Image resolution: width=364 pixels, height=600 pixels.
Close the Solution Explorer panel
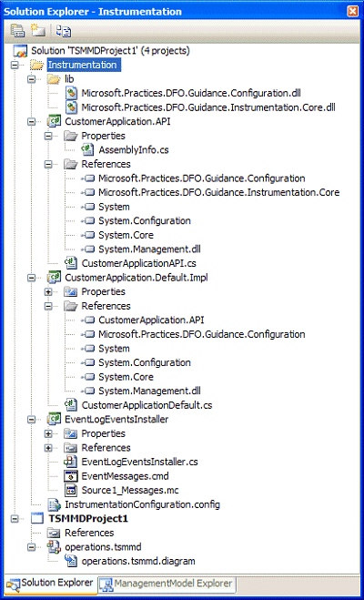pyautogui.click(x=352, y=12)
